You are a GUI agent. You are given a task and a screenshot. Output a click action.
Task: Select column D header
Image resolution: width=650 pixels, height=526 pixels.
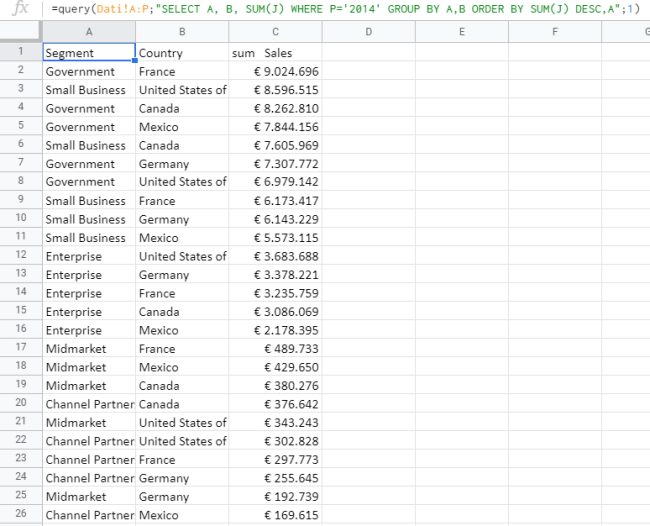click(x=368, y=32)
